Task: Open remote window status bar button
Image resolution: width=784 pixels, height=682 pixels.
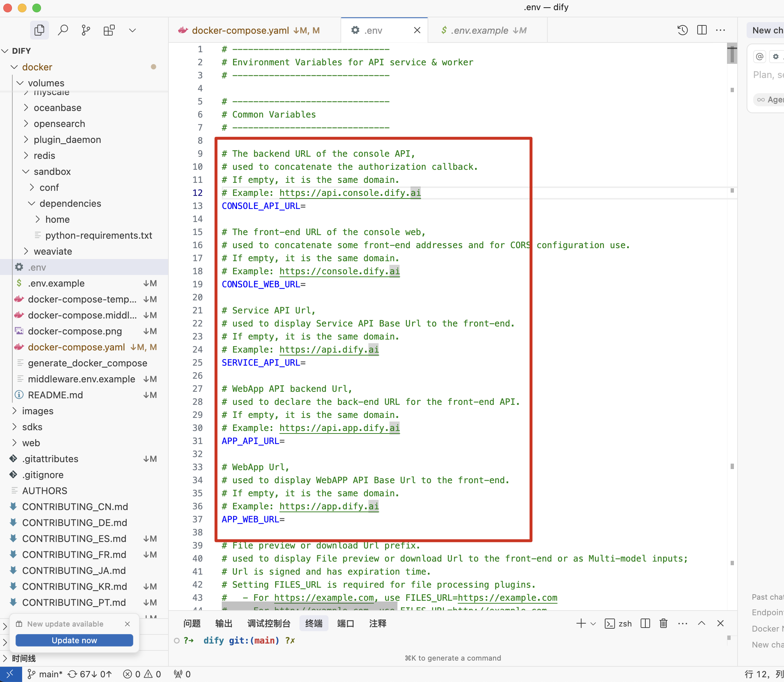Action: coord(10,674)
